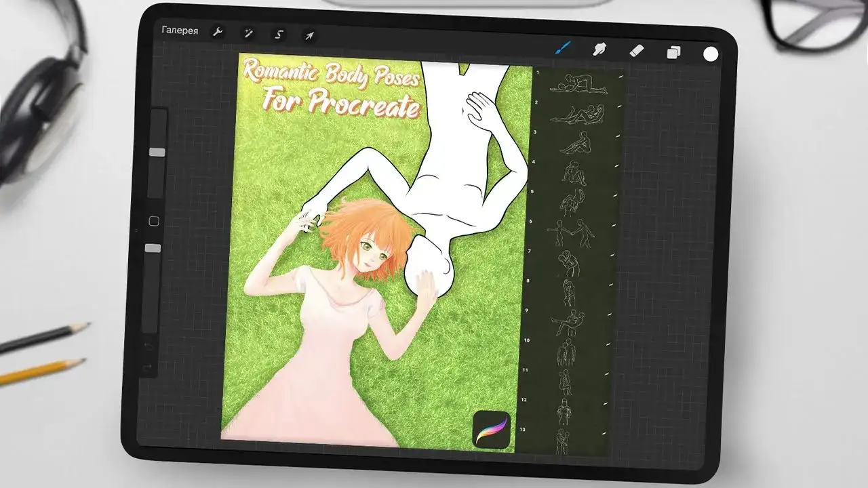Screen dimensions: 868x488
Task: Select pose brush number 7
Action: [568, 263]
